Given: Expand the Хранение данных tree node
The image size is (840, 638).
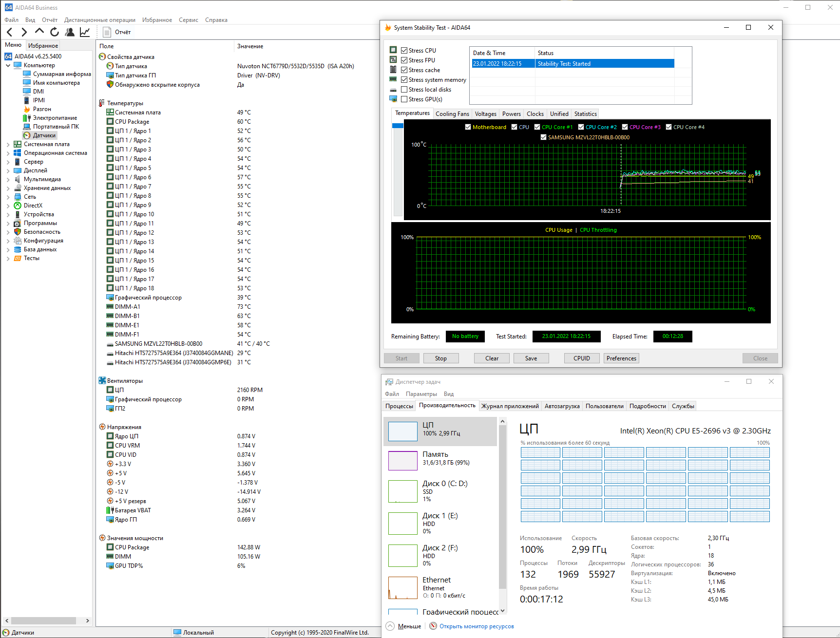Looking at the screenshot, I should pos(8,188).
